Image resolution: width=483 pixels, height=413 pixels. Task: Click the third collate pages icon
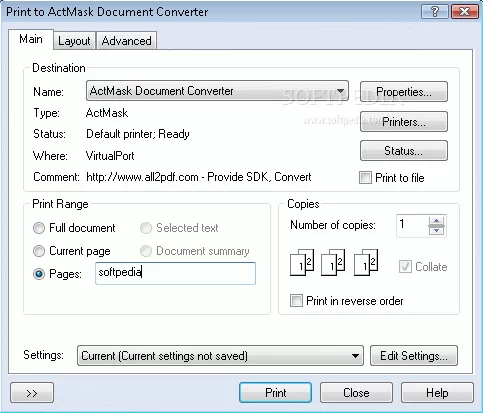pos(366,262)
